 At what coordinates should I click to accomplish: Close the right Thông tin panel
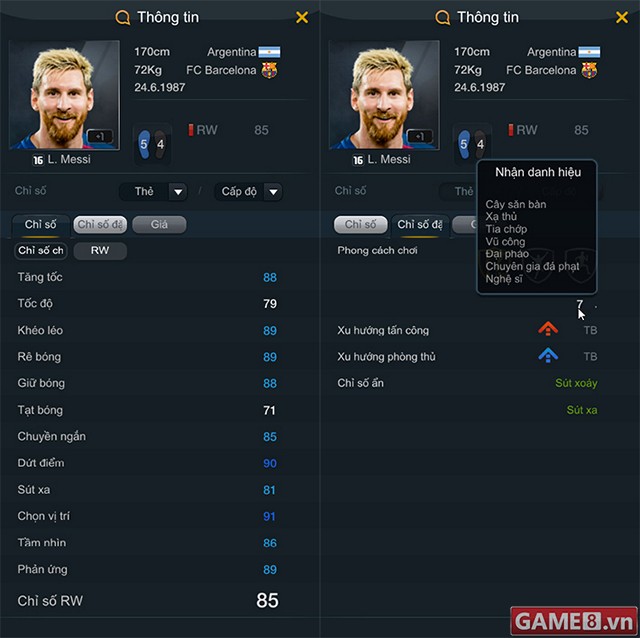click(x=622, y=17)
